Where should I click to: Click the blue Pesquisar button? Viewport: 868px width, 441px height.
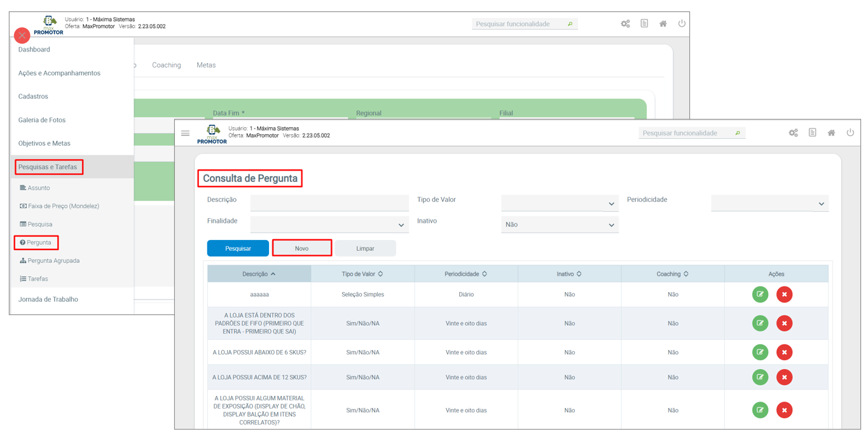(238, 248)
